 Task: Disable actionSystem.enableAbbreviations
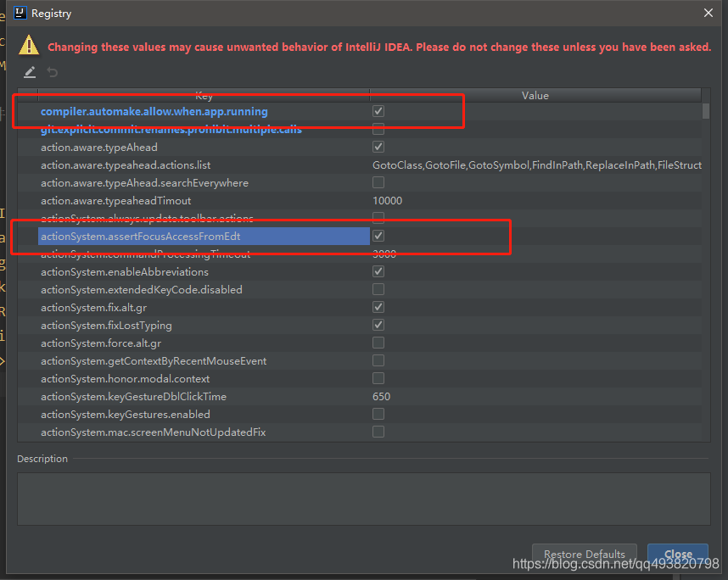(378, 271)
